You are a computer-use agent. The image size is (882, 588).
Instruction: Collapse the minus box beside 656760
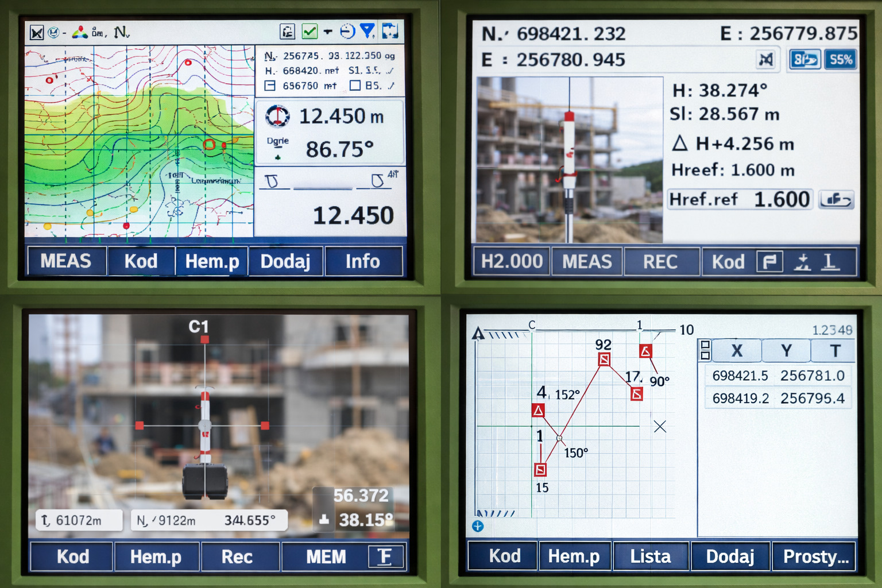(x=270, y=86)
